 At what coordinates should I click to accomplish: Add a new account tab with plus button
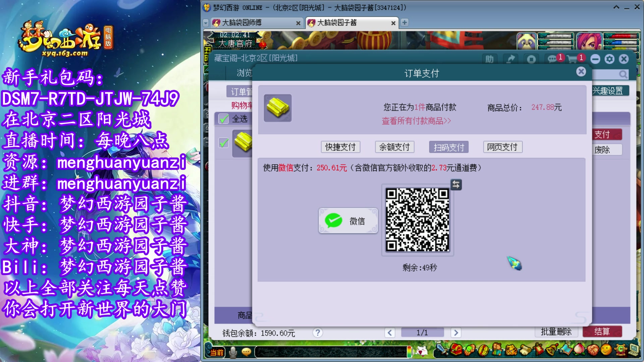[x=405, y=22]
